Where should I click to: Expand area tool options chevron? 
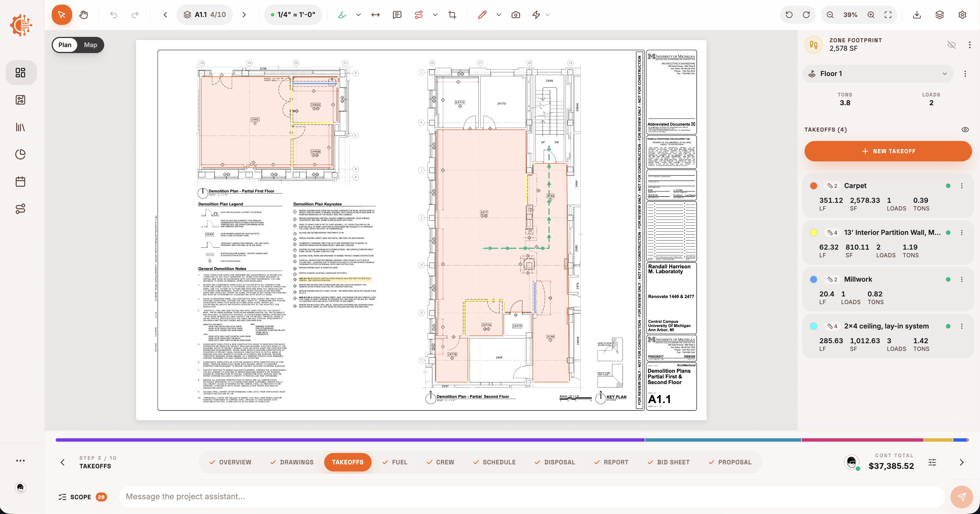tap(358, 15)
